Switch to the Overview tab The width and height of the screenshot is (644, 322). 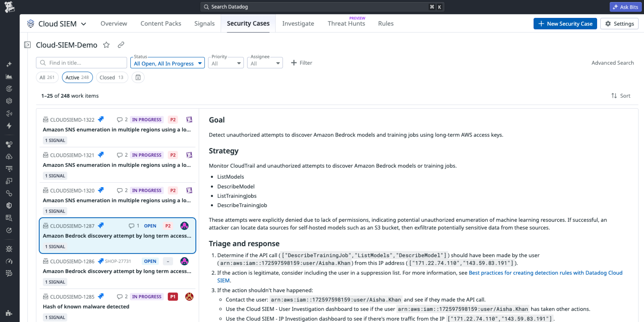pos(114,24)
